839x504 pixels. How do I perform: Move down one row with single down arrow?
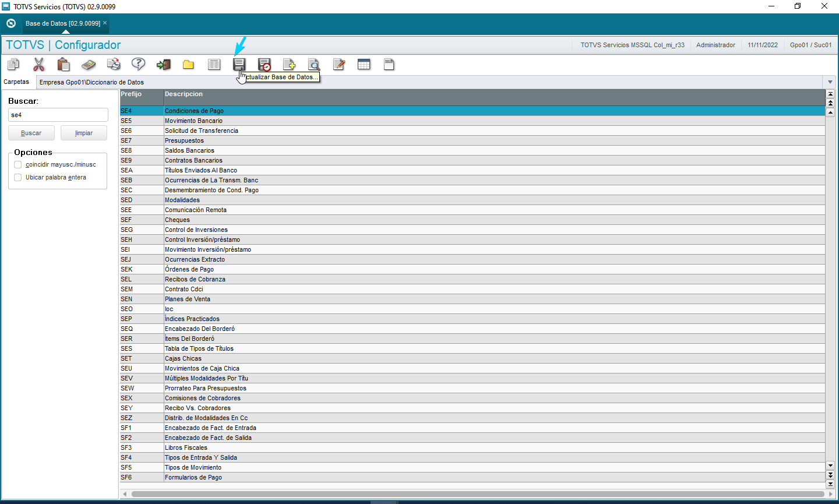830,466
